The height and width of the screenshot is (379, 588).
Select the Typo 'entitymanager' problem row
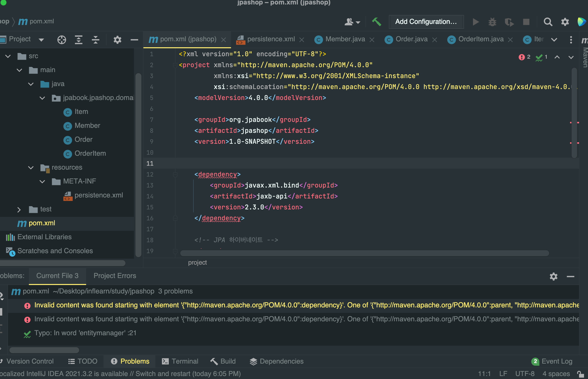(x=294, y=333)
